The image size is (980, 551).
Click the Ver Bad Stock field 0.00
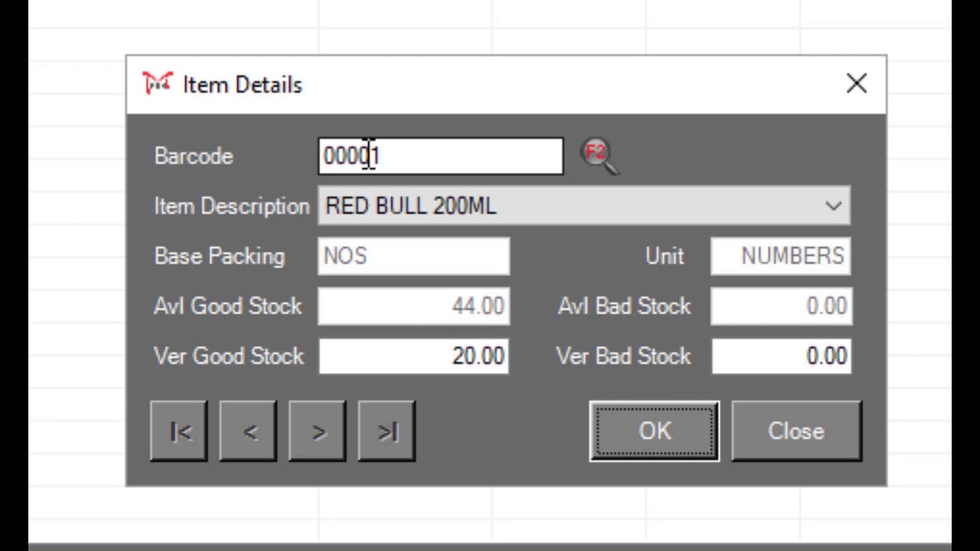coord(781,356)
